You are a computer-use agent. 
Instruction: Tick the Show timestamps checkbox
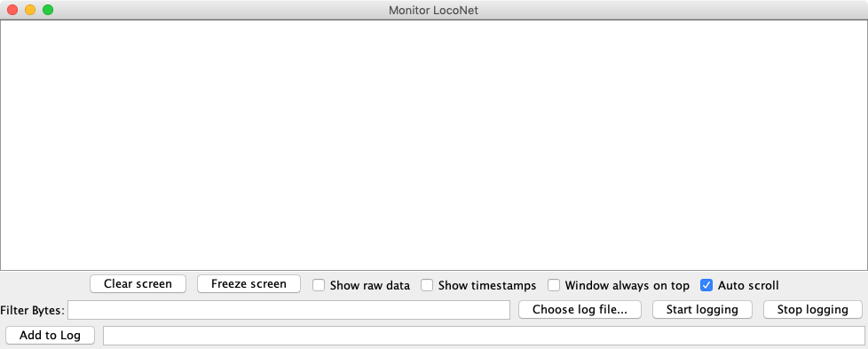(x=427, y=285)
